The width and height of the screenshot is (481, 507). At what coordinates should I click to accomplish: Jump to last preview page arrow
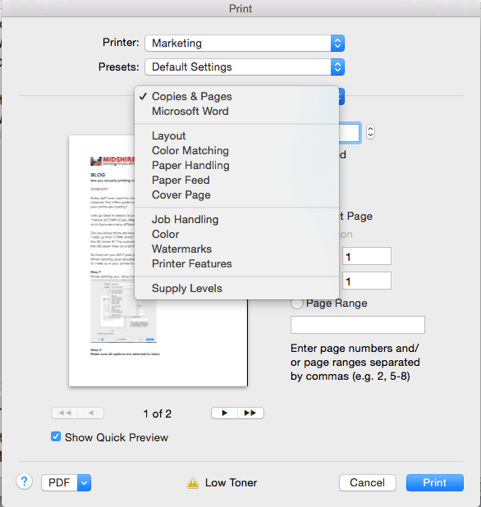[x=250, y=413]
